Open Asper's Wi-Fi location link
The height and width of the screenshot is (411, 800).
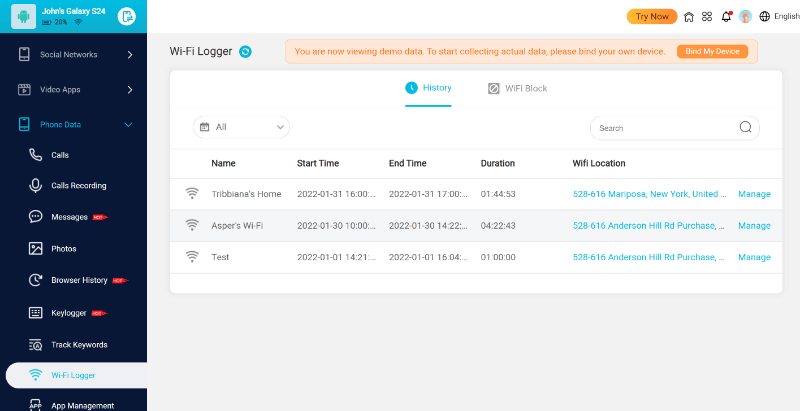point(648,226)
